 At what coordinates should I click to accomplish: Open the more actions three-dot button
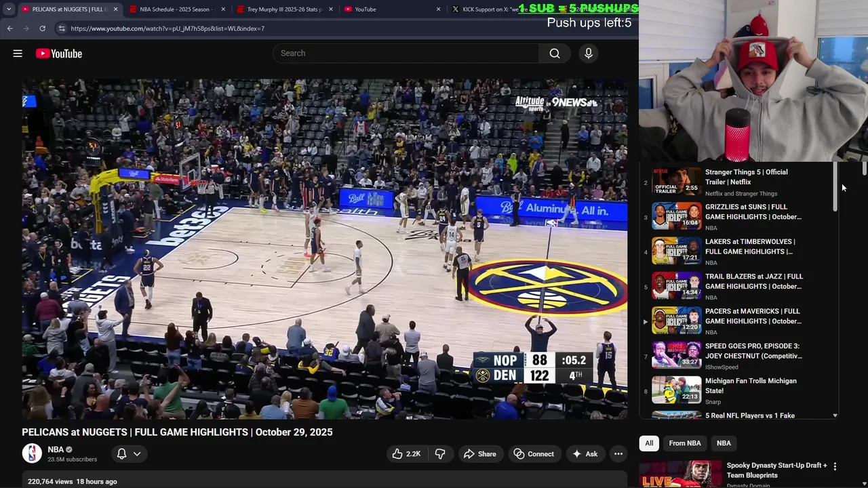click(618, 454)
